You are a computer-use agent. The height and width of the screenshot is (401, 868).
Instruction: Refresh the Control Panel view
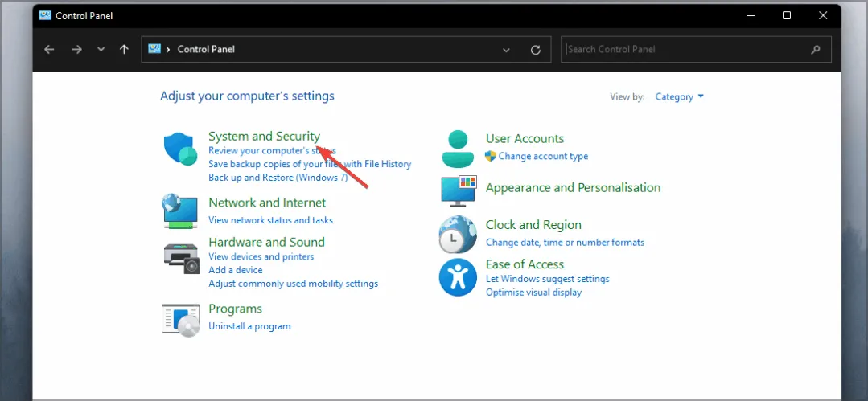click(x=536, y=50)
